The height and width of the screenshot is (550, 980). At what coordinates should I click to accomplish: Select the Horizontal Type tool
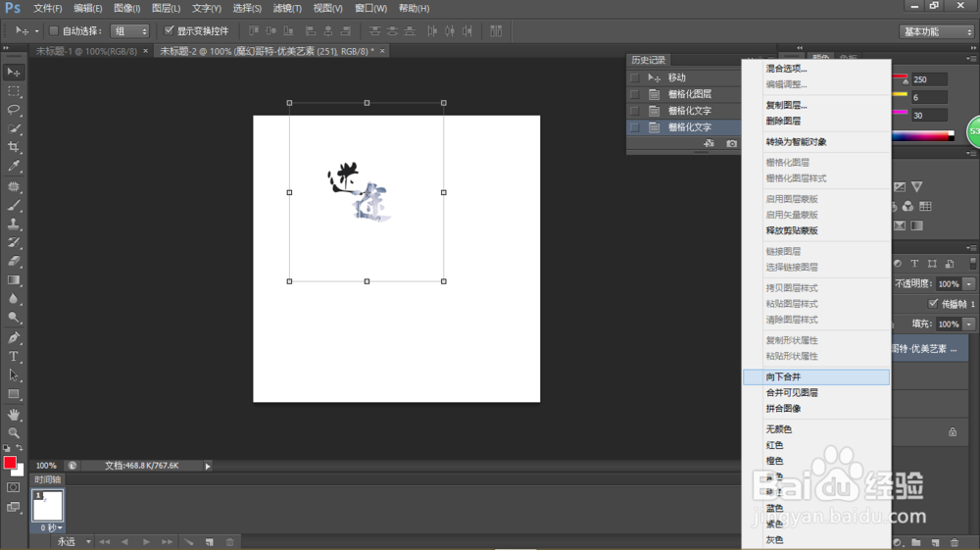coord(14,357)
